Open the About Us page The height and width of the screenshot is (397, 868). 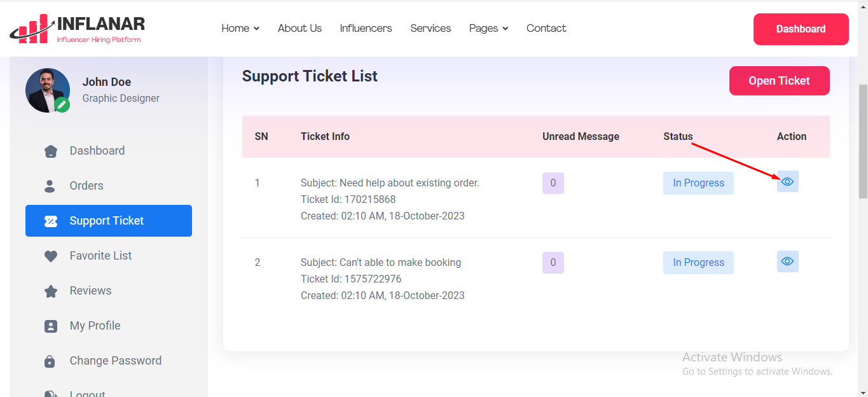(300, 29)
